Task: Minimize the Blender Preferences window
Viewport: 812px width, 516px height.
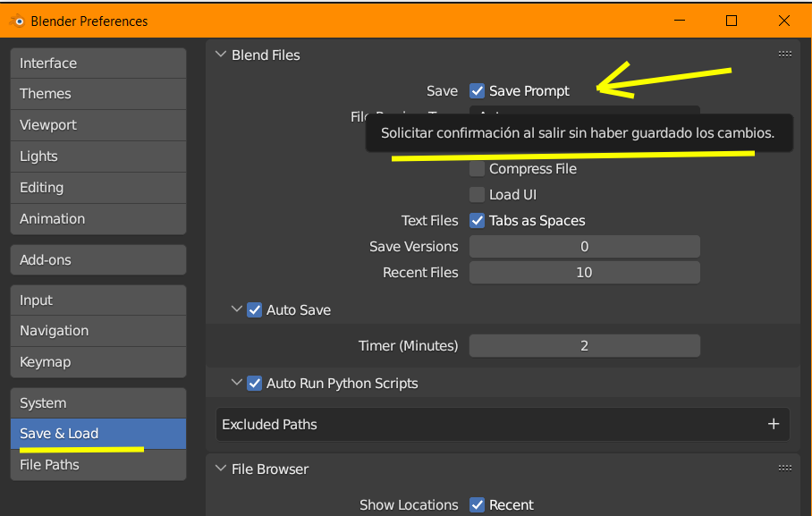Action: [680, 21]
